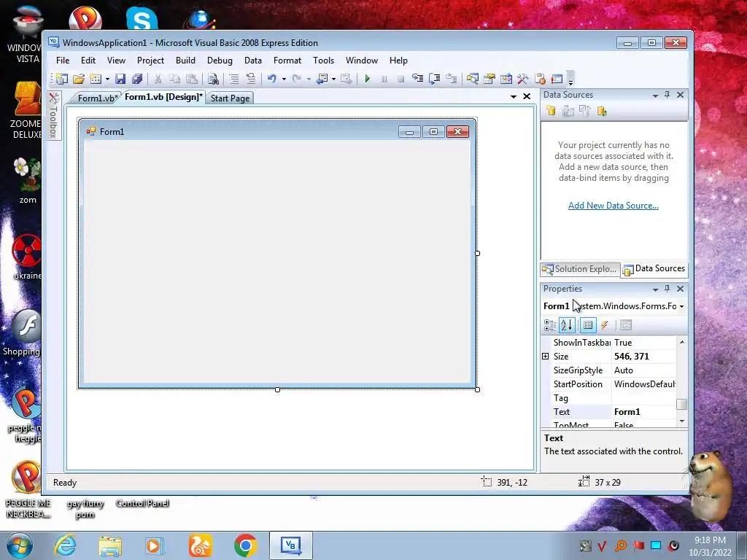
Task: Toggle Categorized view in Properties panel
Action: pyautogui.click(x=550, y=325)
